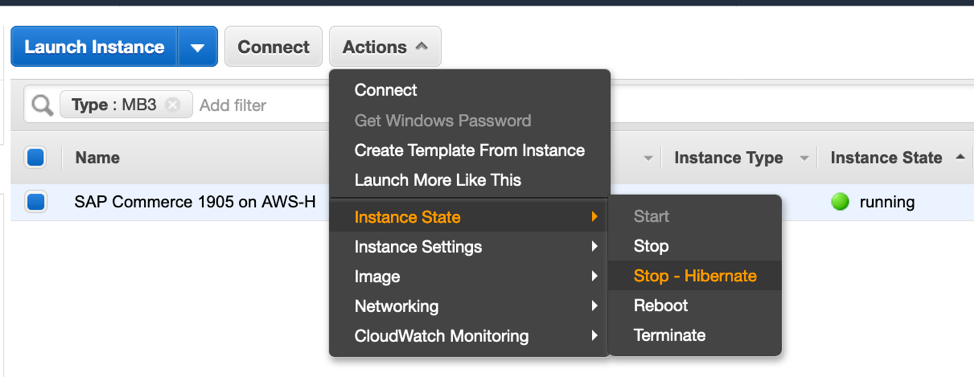Expand the Networking submenu
Image resolution: width=974 pixels, height=377 pixels.
click(x=470, y=306)
